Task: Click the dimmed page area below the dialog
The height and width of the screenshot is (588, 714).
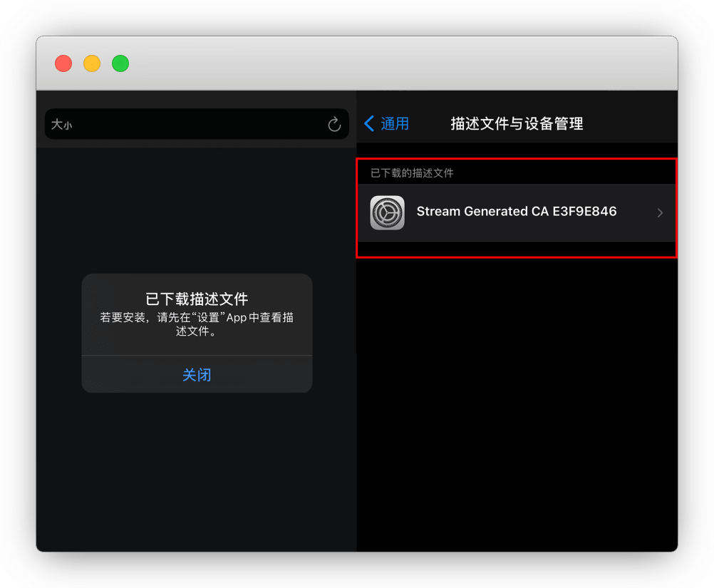Action: pos(197,470)
